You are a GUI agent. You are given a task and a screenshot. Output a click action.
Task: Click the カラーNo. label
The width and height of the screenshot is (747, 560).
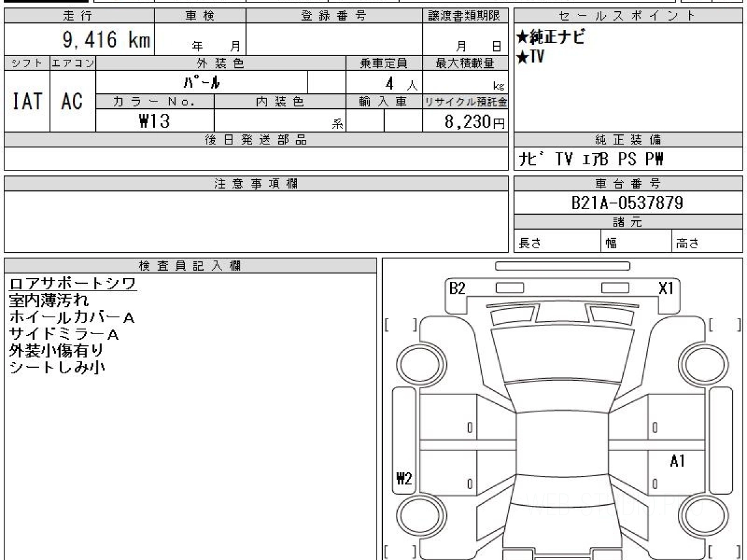[155, 101]
